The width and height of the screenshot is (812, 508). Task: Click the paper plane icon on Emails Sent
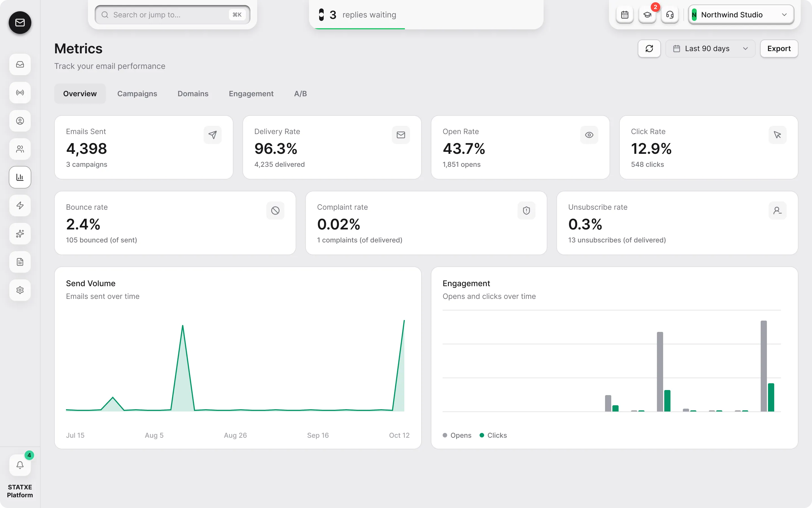click(212, 135)
